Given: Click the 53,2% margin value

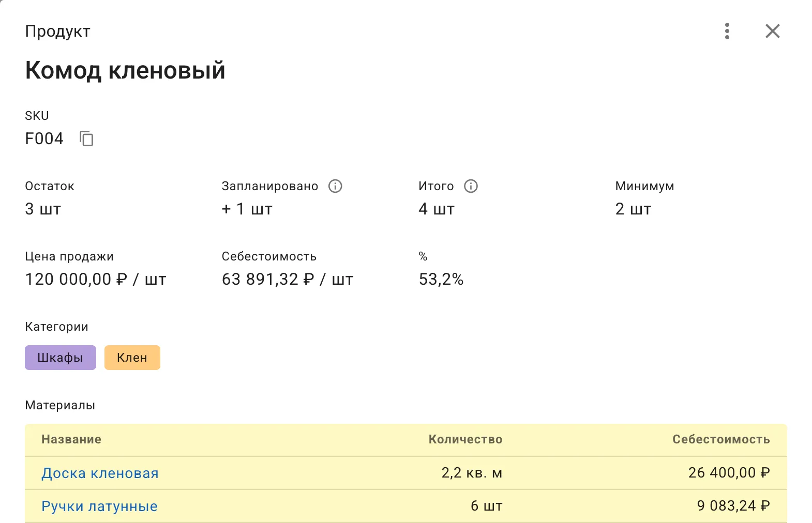Looking at the screenshot, I should tap(441, 279).
